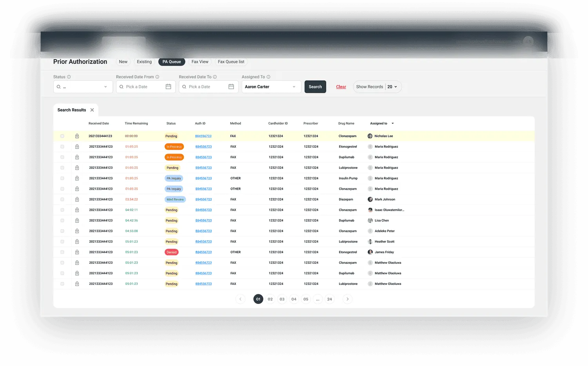Go to page 05
Screen dimensions: 588x366
point(306,299)
